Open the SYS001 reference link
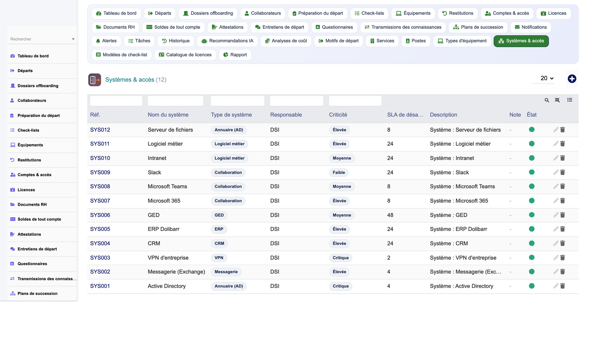The image size is (589, 364). [x=100, y=286]
